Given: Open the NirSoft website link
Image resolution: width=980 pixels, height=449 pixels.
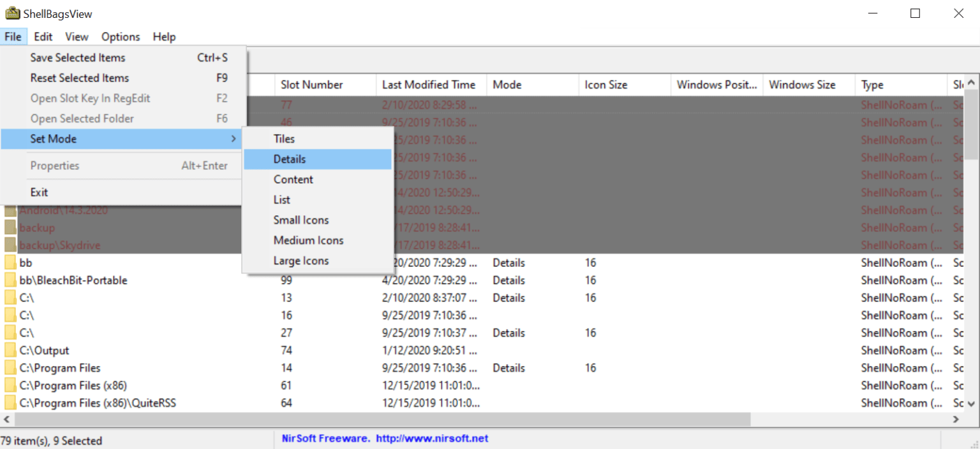Looking at the screenshot, I should 431,438.
